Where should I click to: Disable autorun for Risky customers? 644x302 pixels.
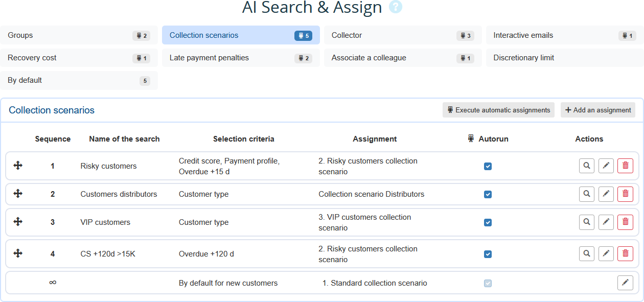(x=488, y=166)
